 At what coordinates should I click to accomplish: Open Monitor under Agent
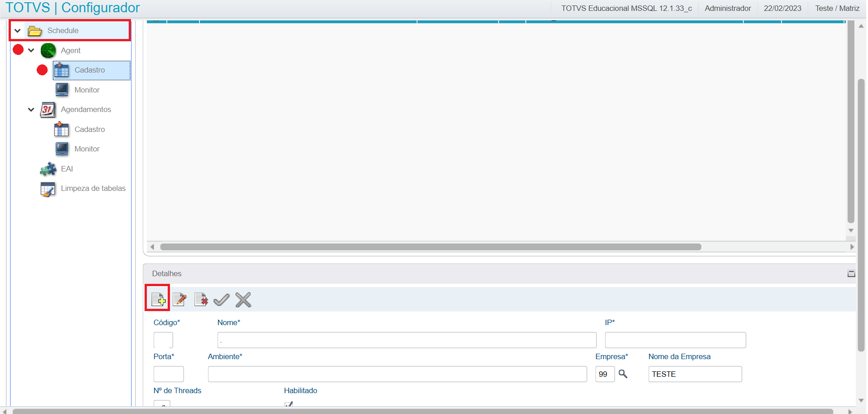click(87, 90)
